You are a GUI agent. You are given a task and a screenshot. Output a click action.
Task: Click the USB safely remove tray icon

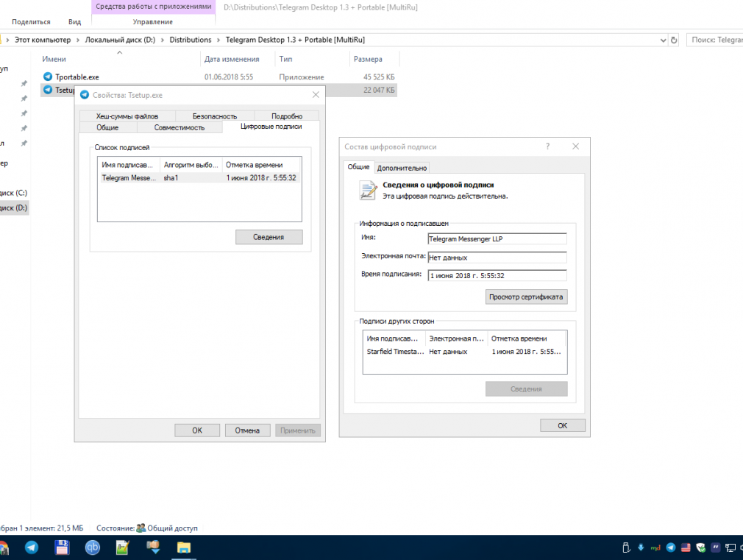coord(626,547)
